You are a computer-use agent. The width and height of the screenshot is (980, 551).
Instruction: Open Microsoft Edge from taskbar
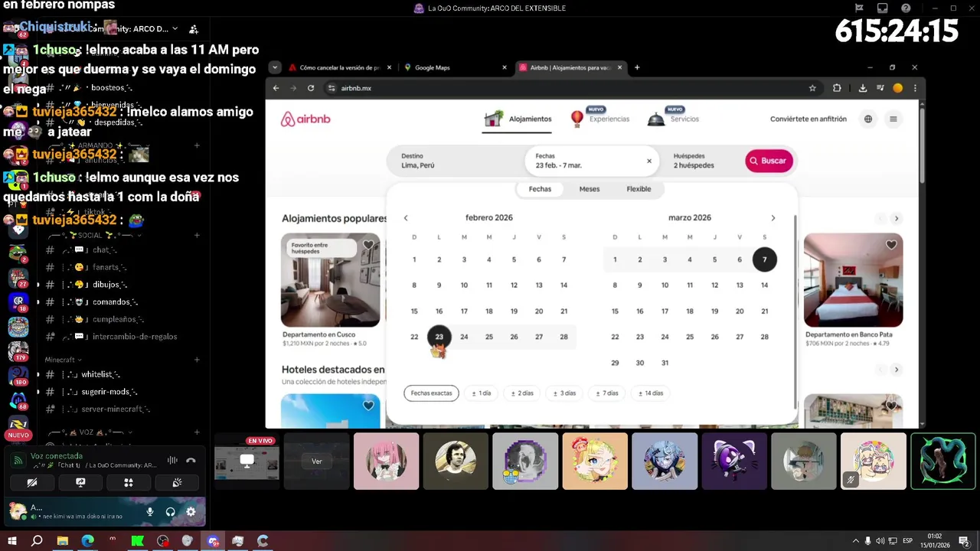87,541
